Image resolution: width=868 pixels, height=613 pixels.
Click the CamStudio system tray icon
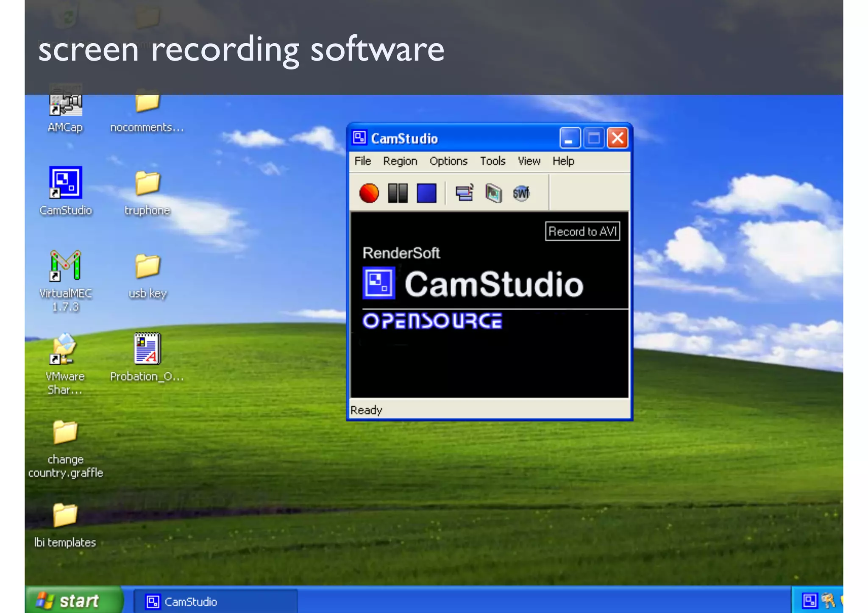point(809,601)
